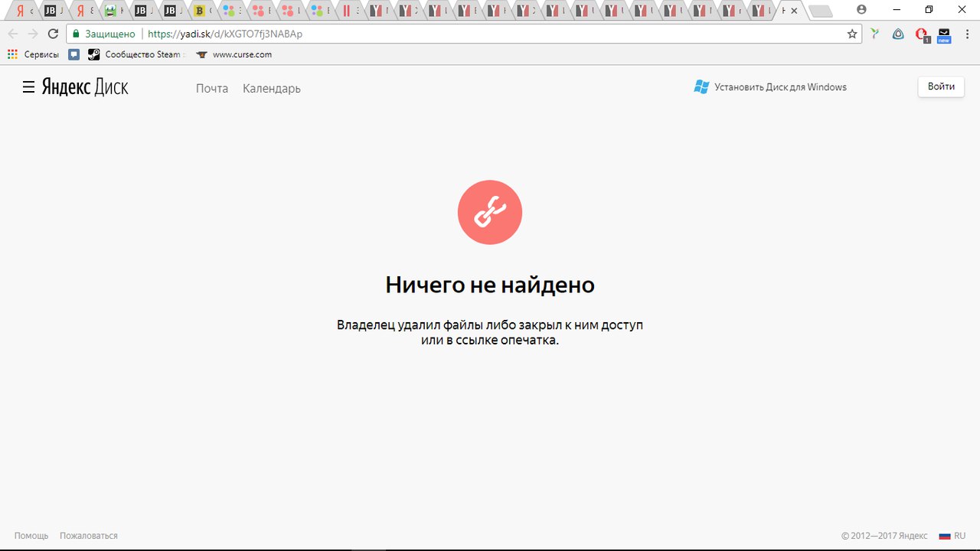Click the Войти button

pos(941,86)
